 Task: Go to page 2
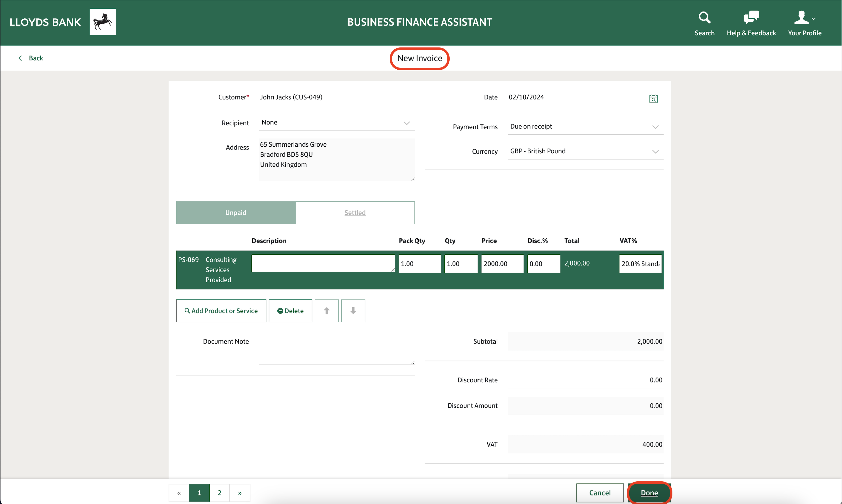[219, 493]
